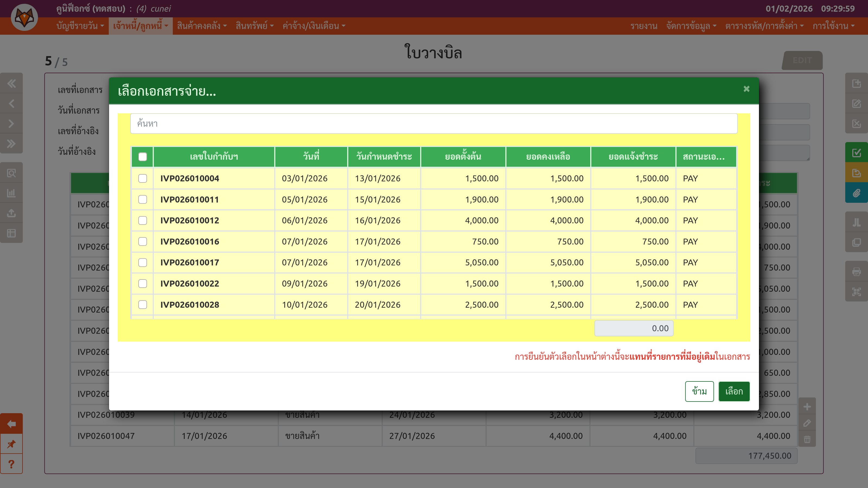
Task: Click the green confirm check icon
Action: tap(856, 153)
